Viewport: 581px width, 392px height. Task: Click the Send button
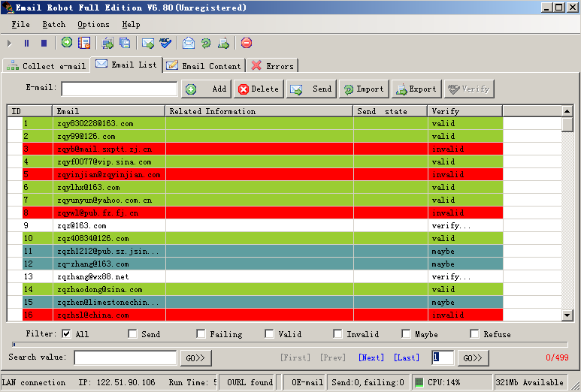(311, 89)
